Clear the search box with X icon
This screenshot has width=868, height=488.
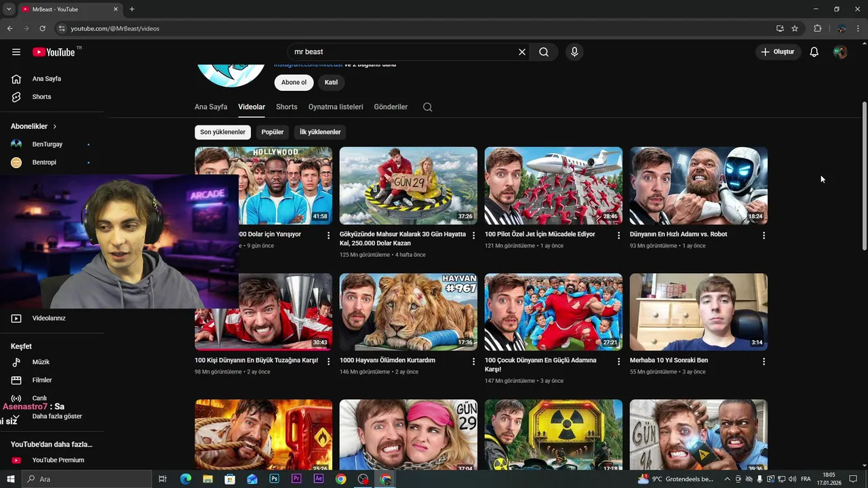click(522, 52)
